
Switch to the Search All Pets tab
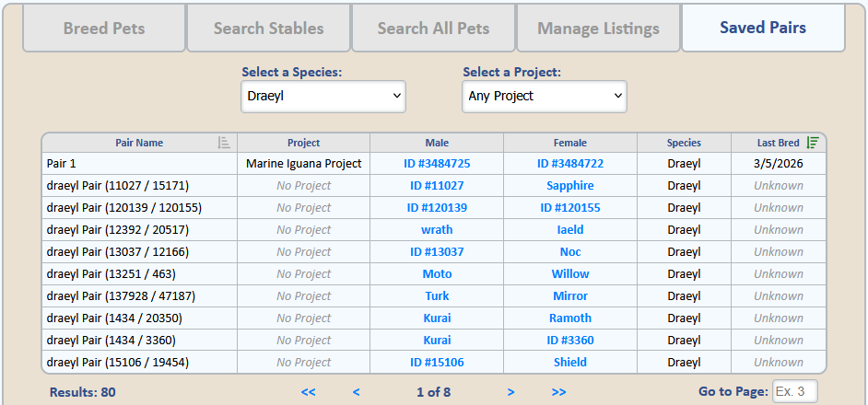coord(433,29)
